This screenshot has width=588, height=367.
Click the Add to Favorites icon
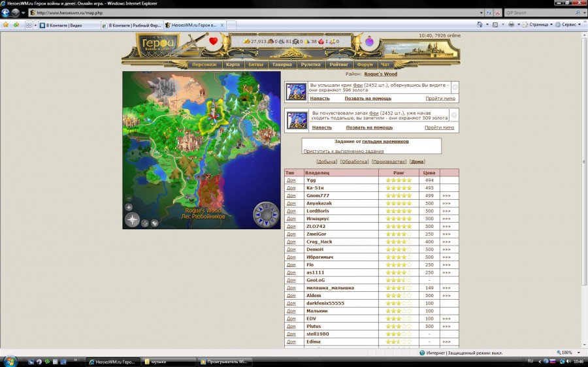[x=16, y=25]
